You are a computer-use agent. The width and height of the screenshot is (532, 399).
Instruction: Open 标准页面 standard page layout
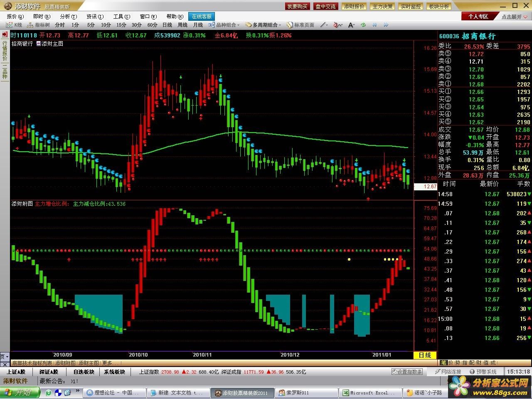coord(301,25)
